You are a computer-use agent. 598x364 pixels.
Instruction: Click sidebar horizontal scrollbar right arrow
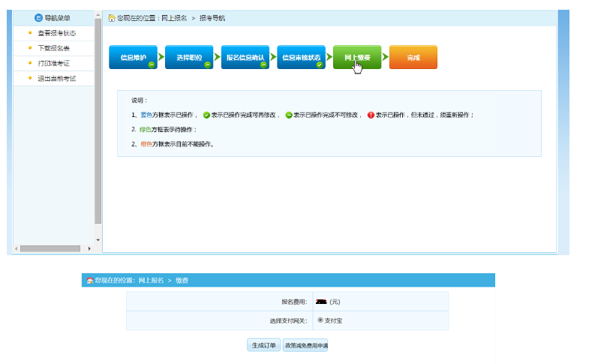point(89,248)
